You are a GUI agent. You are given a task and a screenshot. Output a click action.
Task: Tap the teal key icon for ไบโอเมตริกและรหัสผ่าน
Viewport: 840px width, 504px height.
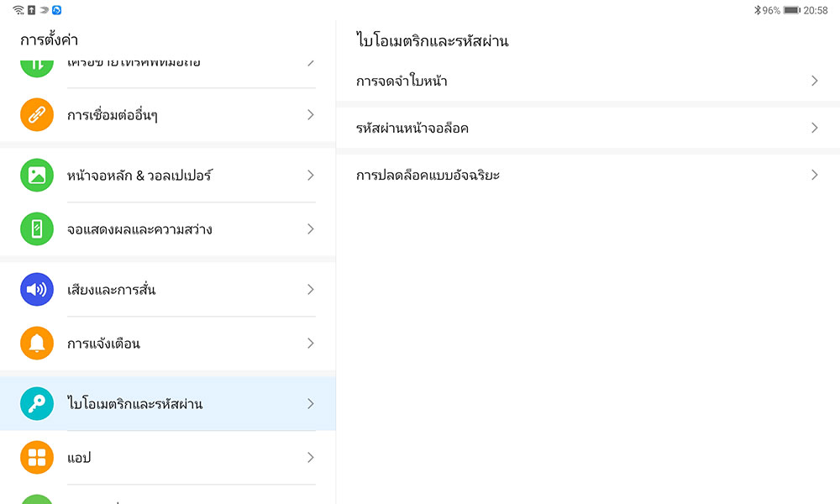(x=37, y=403)
